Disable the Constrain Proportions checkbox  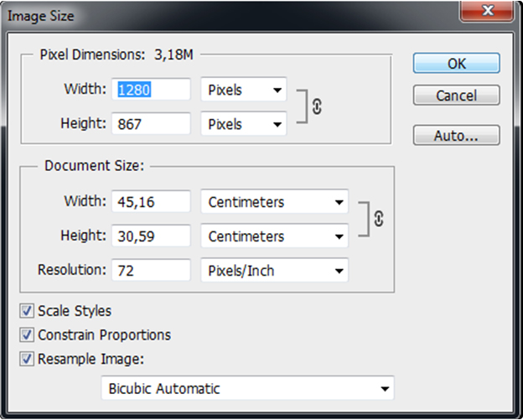[x=28, y=335]
